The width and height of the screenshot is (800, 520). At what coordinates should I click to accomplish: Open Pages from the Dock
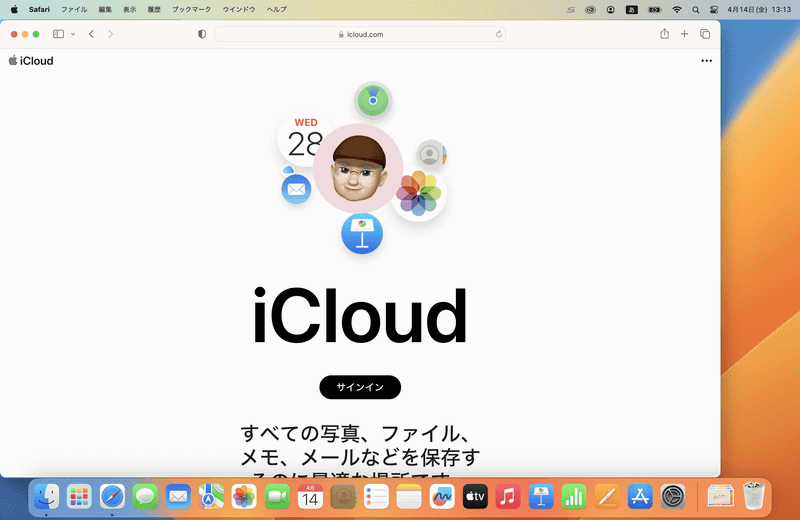click(x=607, y=497)
